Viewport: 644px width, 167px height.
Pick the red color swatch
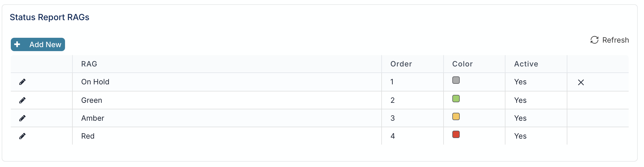(456, 134)
